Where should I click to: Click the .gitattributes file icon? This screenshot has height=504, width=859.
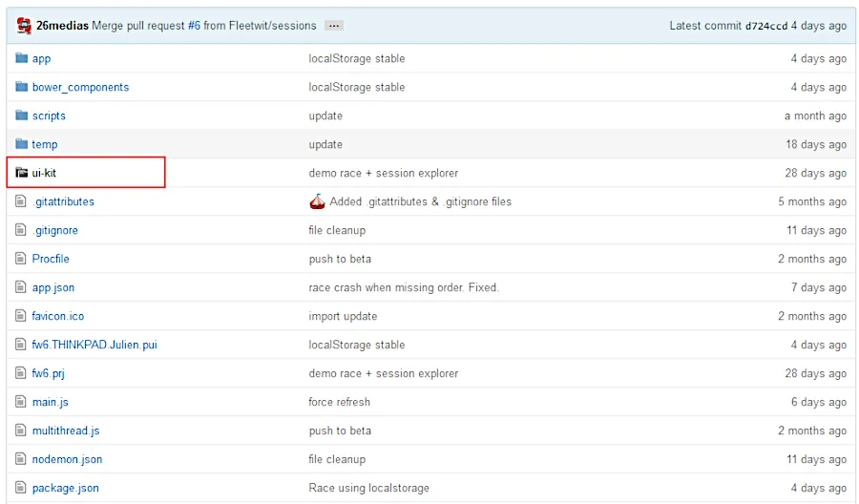click(22, 201)
